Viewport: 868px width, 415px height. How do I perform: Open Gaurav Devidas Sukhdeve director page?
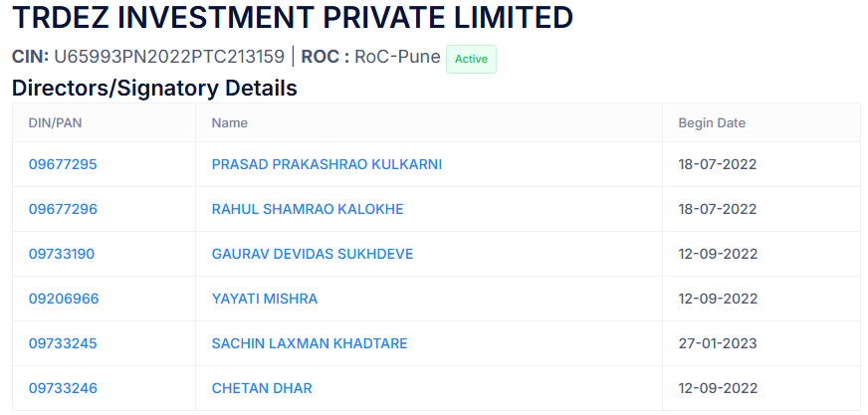coord(313,254)
